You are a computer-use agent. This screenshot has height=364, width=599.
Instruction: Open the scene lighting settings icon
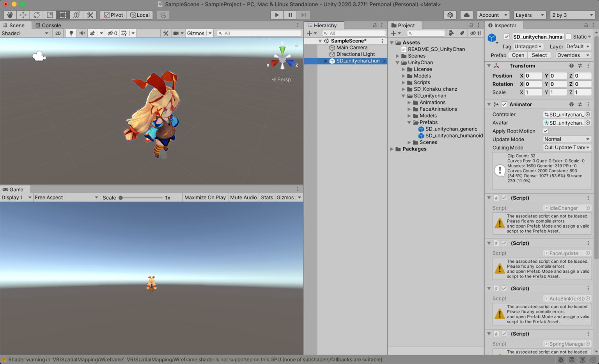pyautogui.click(x=71, y=33)
